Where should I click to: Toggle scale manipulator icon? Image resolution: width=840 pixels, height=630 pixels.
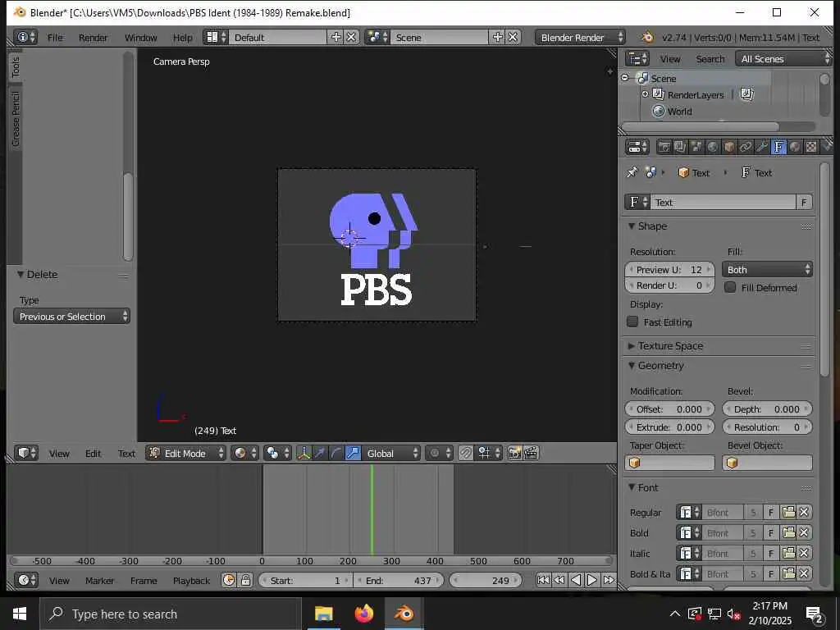click(x=353, y=453)
